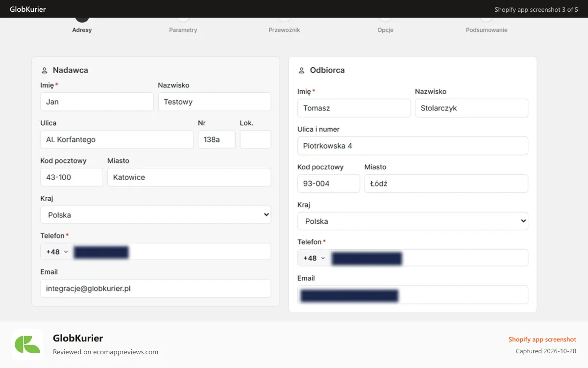Click recipient Nazwisko field Stolarczyk
Viewport: 588px width, 368px height.
pos(471,108)
